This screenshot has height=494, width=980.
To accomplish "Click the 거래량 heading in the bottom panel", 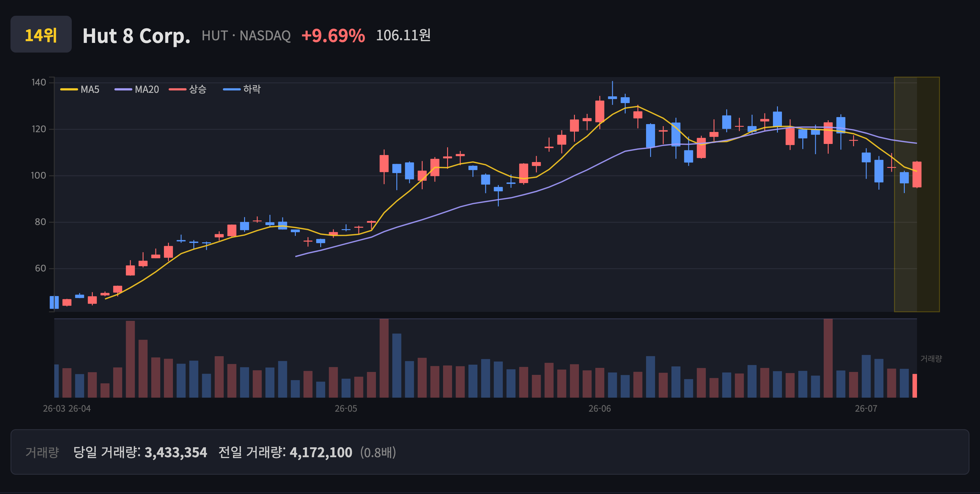I will click(42, 452).
